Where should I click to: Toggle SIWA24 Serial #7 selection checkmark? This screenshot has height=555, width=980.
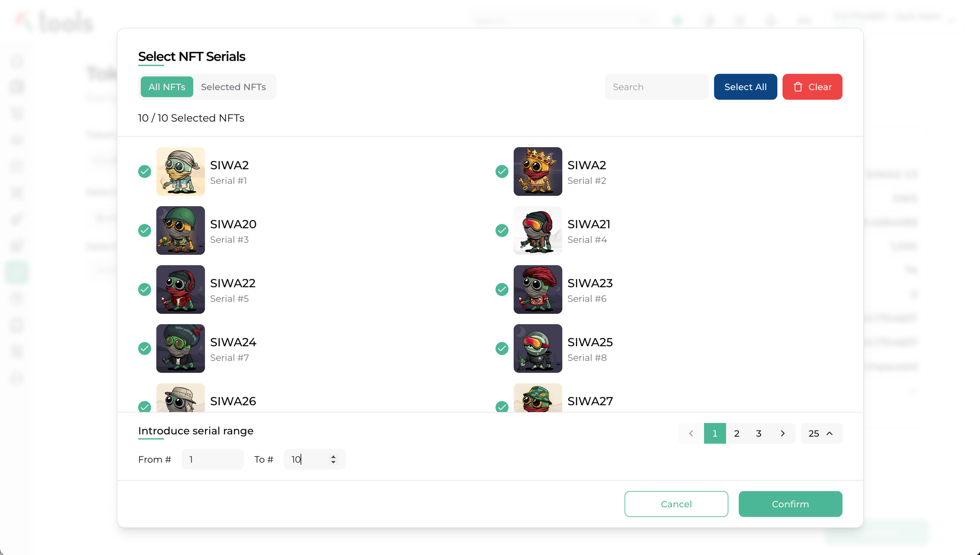point(145,348)
